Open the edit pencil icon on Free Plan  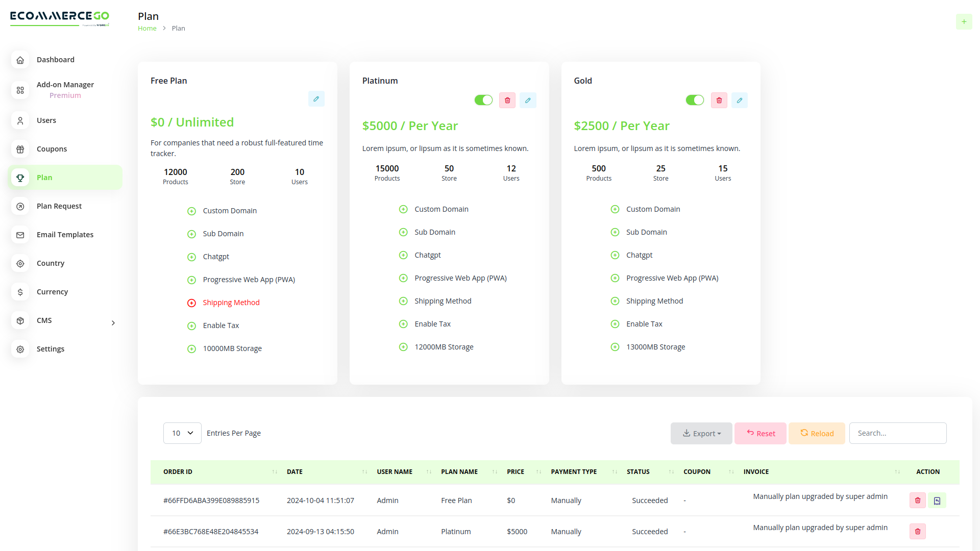coord(316,98)
